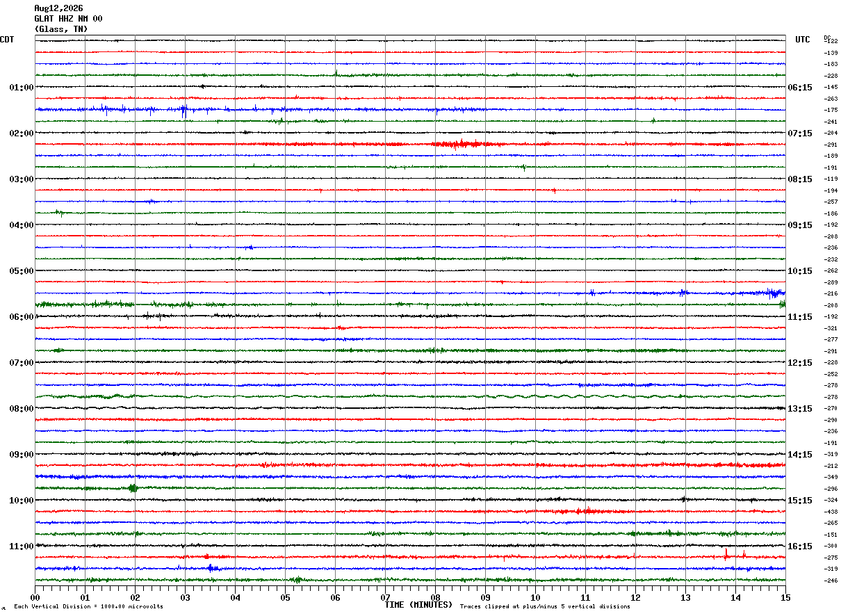Click the Each Vertical Division footer note
The height and width of the screenshot is (616, 841).
pos(88,606)
